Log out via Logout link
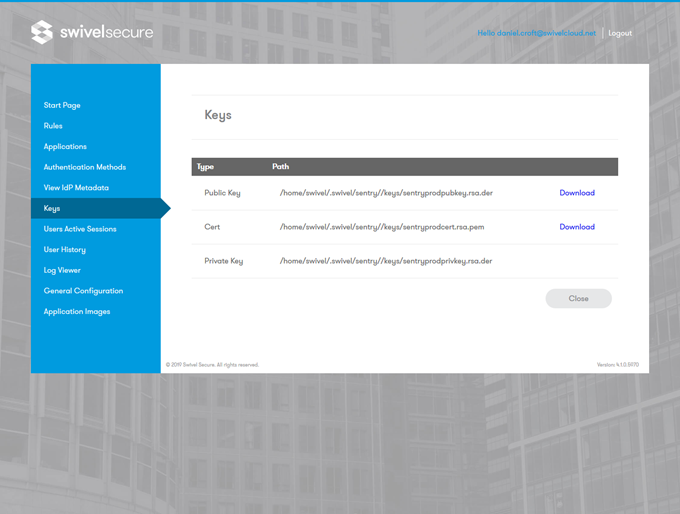Viewport: 680px width, 514px height. [x=620, y=33]
